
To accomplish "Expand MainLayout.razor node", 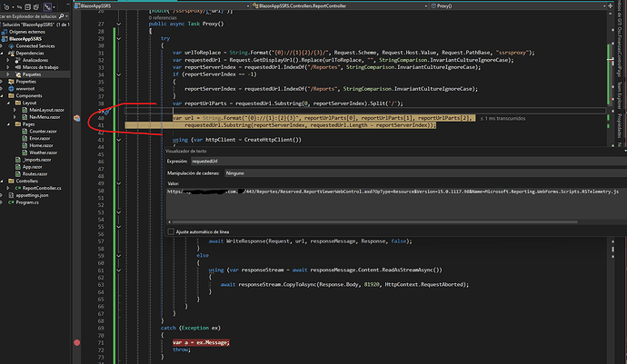I will [15, 110].
